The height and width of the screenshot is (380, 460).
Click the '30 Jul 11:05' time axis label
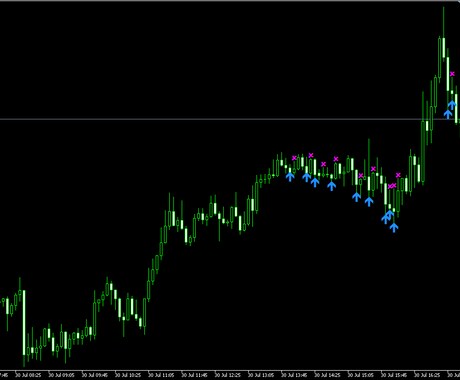click(162, 375)
